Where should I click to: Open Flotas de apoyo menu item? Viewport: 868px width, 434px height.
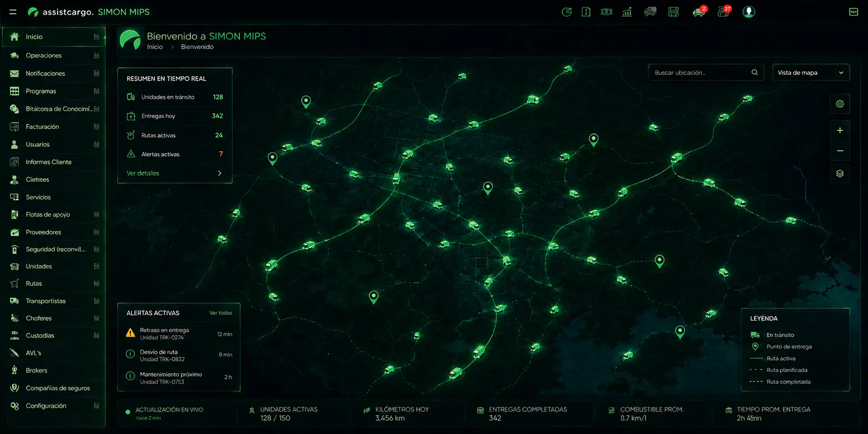click(54, 214)
